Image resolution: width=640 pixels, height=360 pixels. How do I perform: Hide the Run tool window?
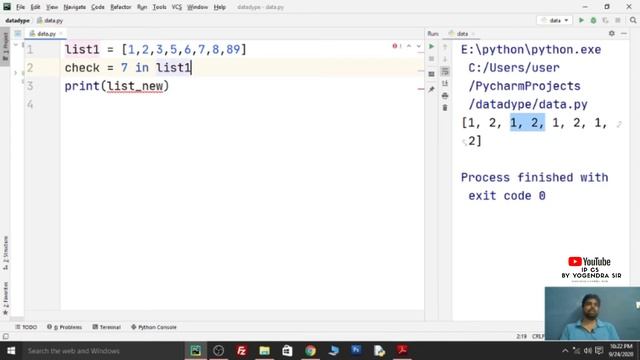(624, 33)
